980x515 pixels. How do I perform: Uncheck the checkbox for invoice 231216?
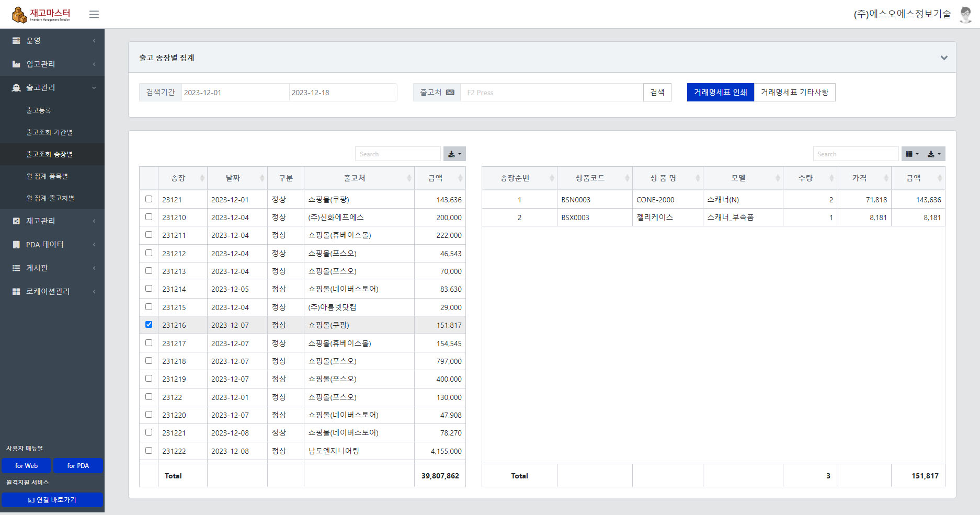click(149, 325)
